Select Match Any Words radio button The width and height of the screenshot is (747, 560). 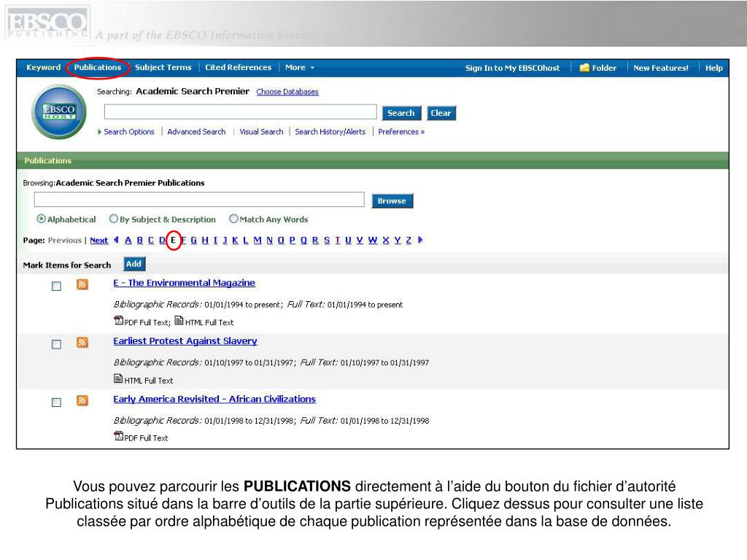click(x=233, y=219)
